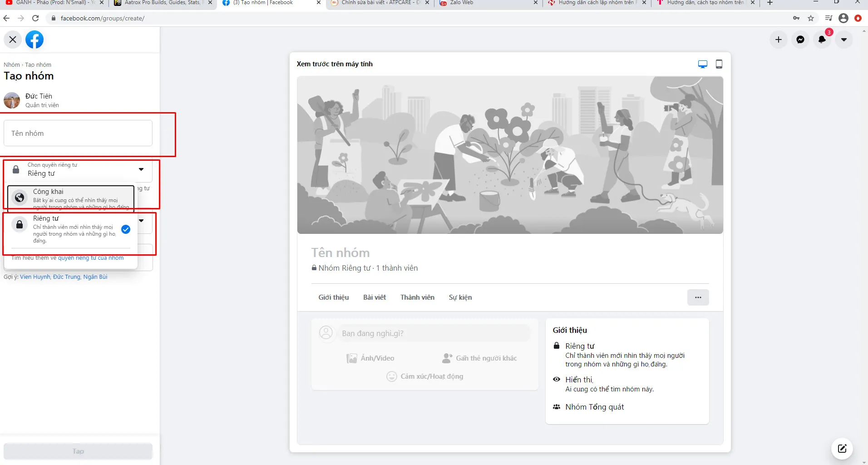Select the desktop preview icon
The width and height of the screenshot is (868, 465).
pos(703,64)
